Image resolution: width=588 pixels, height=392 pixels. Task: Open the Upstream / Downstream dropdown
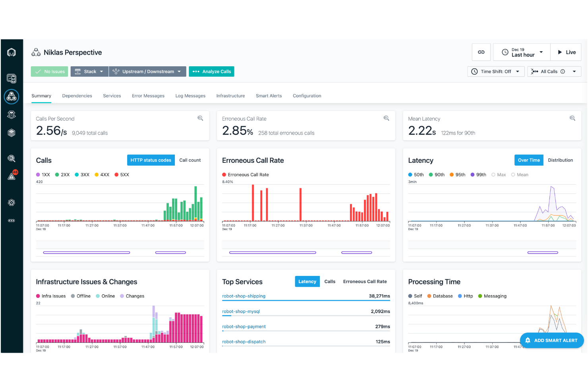(147, 71)
